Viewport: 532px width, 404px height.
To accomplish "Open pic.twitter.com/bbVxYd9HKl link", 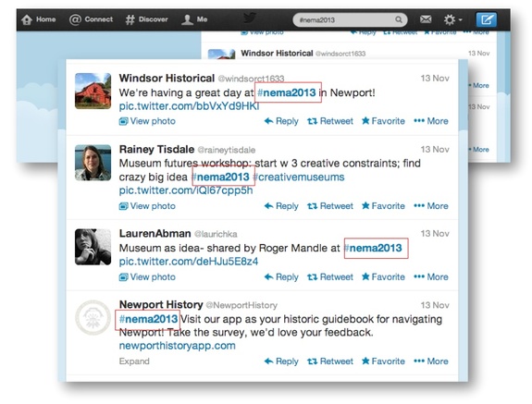I will [189, 106].
